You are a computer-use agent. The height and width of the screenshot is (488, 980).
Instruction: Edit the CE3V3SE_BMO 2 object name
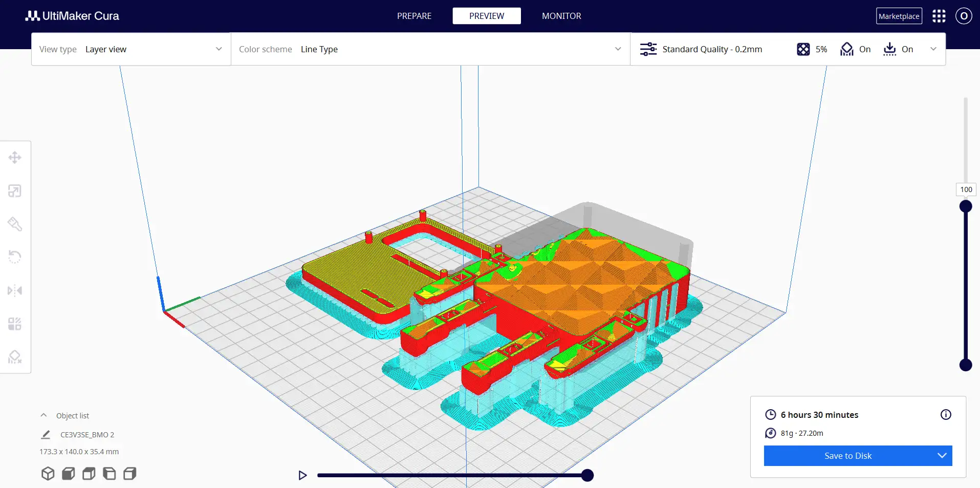pyautogui.click(x=46, y=435)
